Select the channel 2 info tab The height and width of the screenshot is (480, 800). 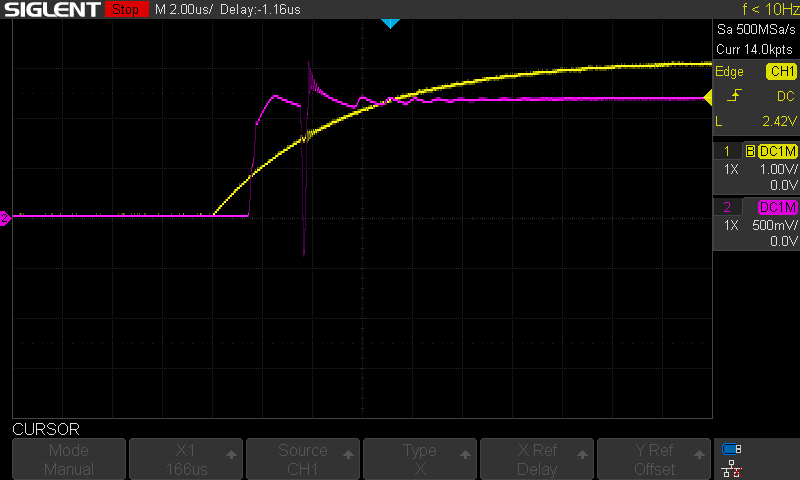(727, 207)
